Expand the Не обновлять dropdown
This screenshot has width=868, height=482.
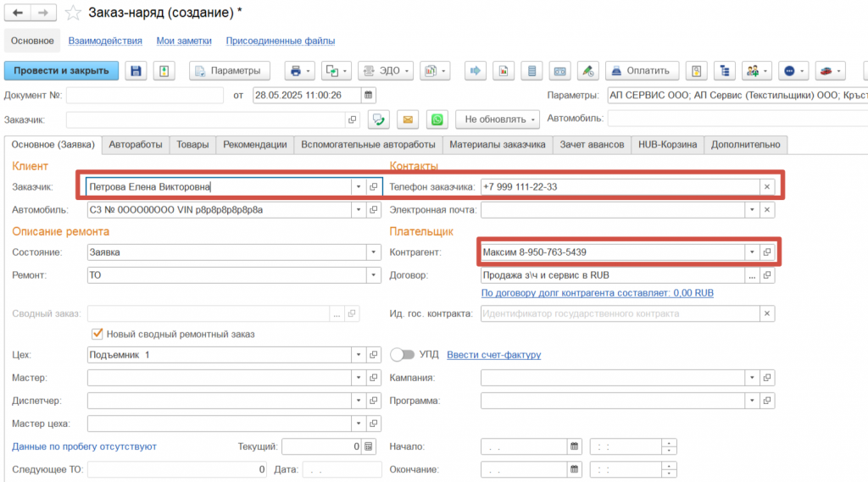(x=498, y=119)
